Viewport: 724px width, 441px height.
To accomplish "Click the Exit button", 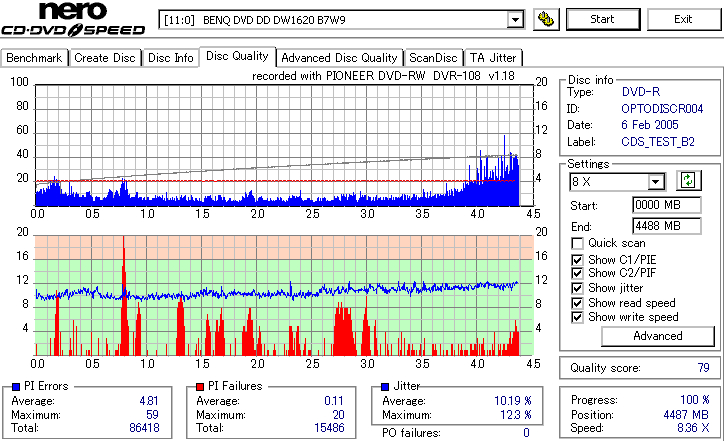I will 683,19.
